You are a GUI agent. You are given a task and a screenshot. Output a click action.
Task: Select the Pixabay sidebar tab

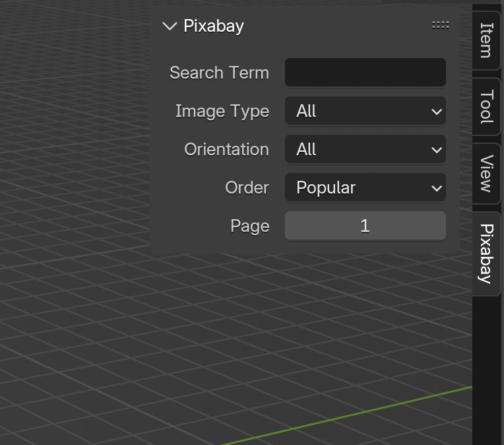click(x=486, y=254)
